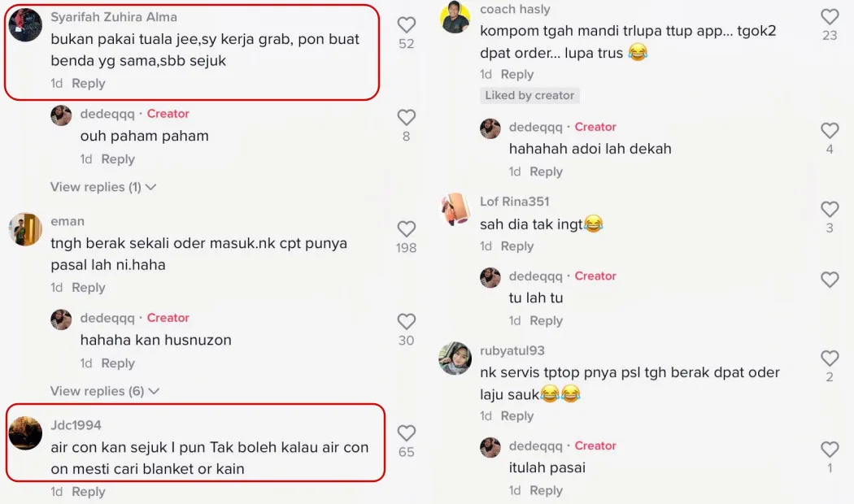This screenshot has height=504, width=854.
Task: Open coach hasly's profile picture
Action: click(455, 17)
